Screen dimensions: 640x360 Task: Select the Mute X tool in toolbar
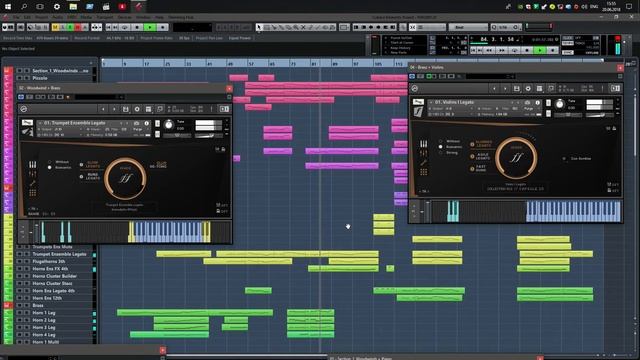tap(303, 27)
